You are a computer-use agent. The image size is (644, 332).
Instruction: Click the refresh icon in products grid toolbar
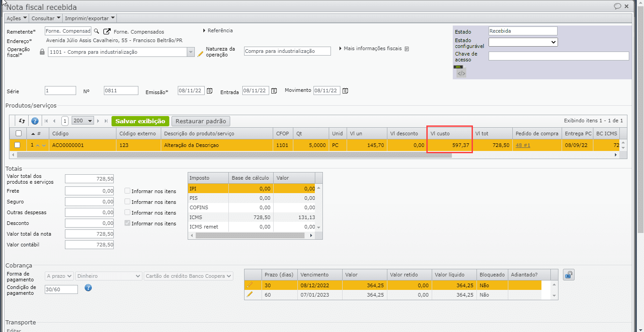click(22, 121)
